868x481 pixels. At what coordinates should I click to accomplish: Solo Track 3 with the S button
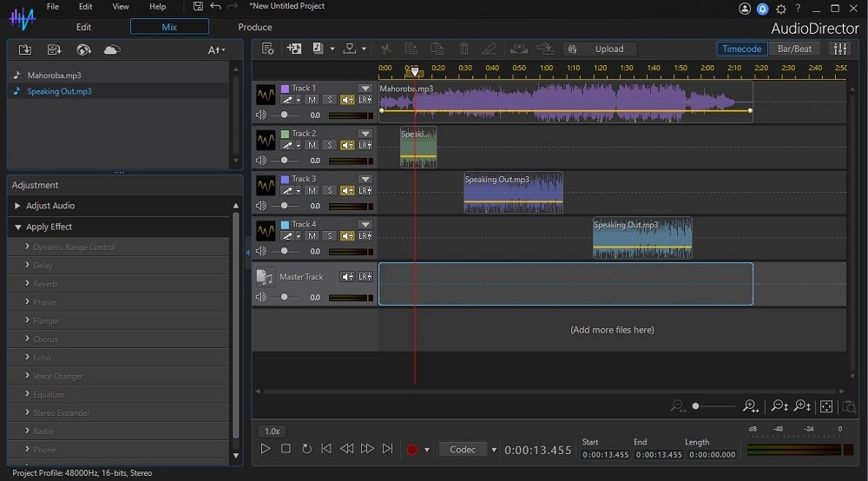point(329,190)
